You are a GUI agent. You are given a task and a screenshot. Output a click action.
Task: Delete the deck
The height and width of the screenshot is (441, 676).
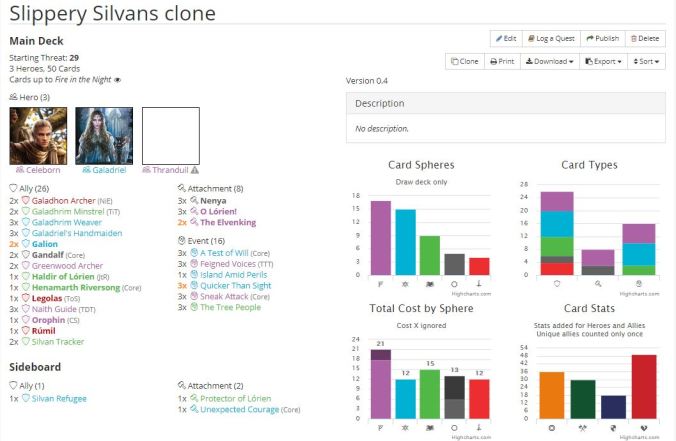tap(645, 38)
